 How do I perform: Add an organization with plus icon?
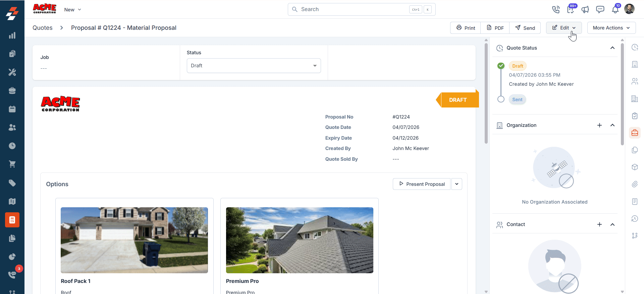tap(599, 125)
